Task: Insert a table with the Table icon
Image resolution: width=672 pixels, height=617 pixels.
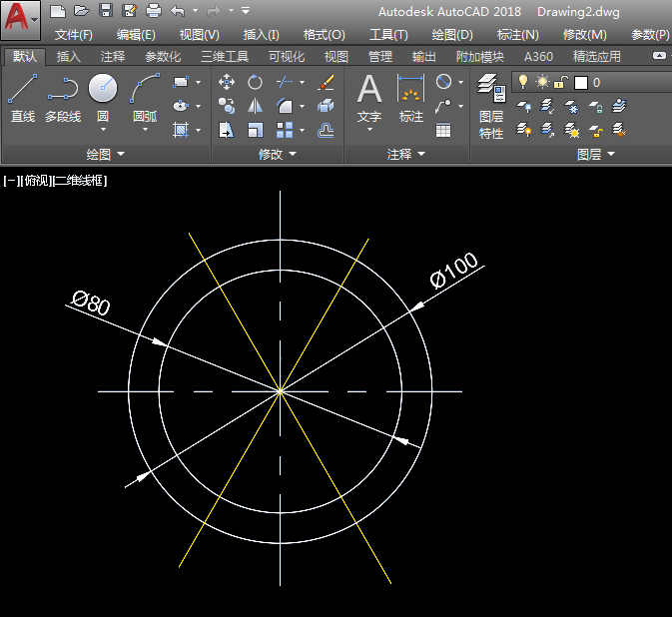Action: pyautogui.click(x=443, y=130)
